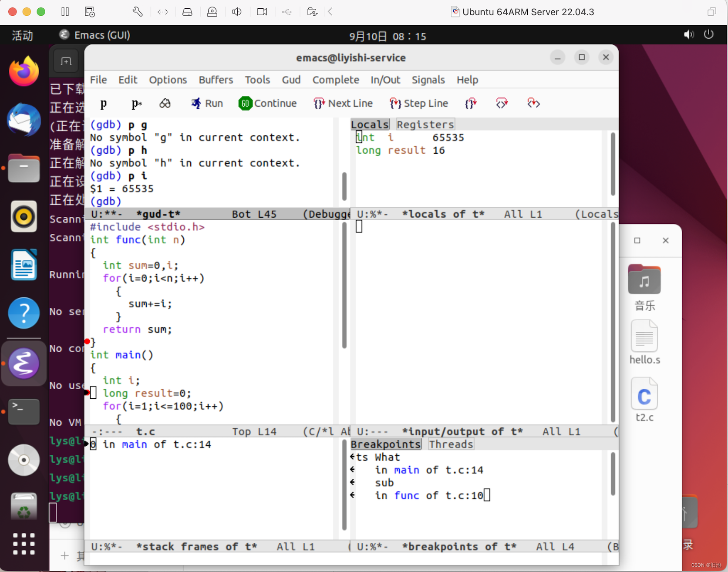Viewport: 728px width, 572px height.
Task: Click the *gud-t* mode line
Action: coord(218,214)
